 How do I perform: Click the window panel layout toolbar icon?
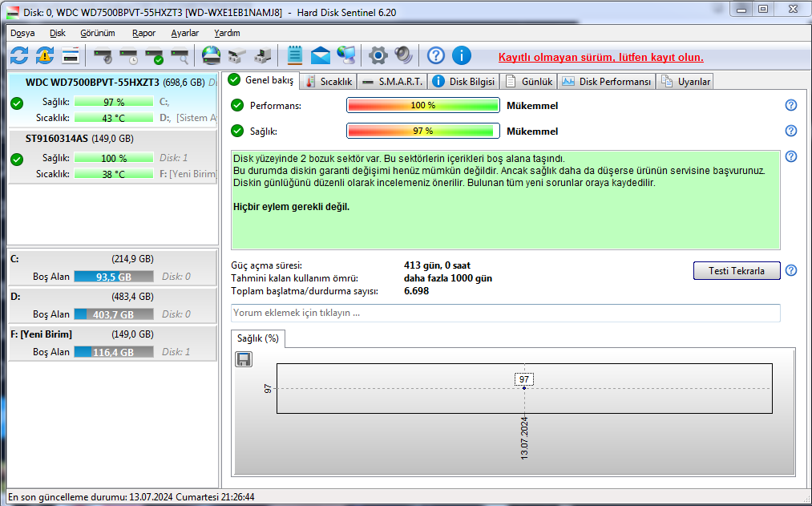point(71,55)
